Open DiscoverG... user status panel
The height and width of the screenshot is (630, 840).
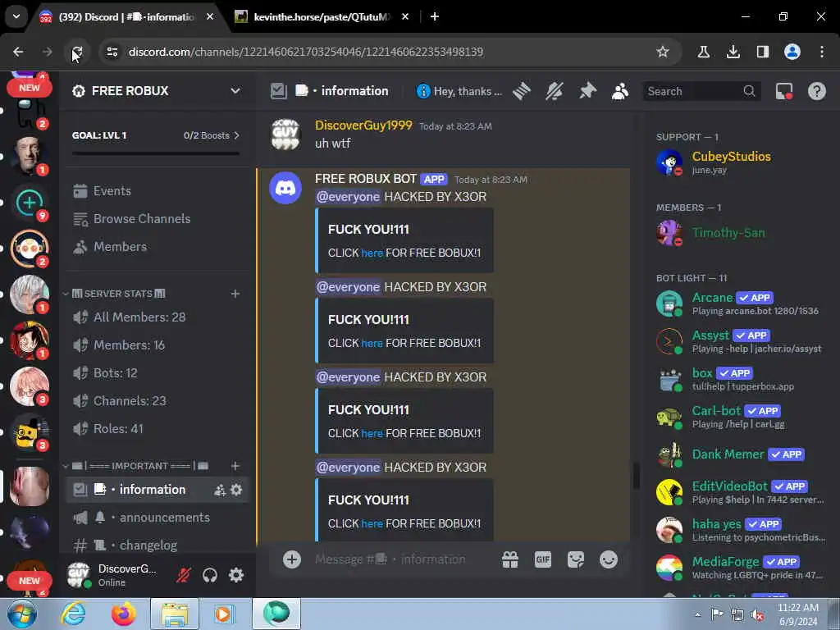(x=115, y=575)
